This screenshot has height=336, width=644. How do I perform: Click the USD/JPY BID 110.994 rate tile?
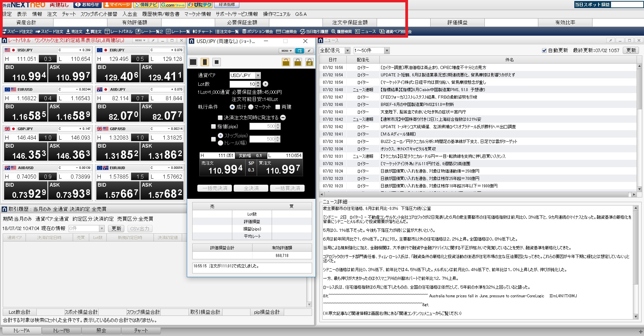pyautogui.click(x=26, y=73)
